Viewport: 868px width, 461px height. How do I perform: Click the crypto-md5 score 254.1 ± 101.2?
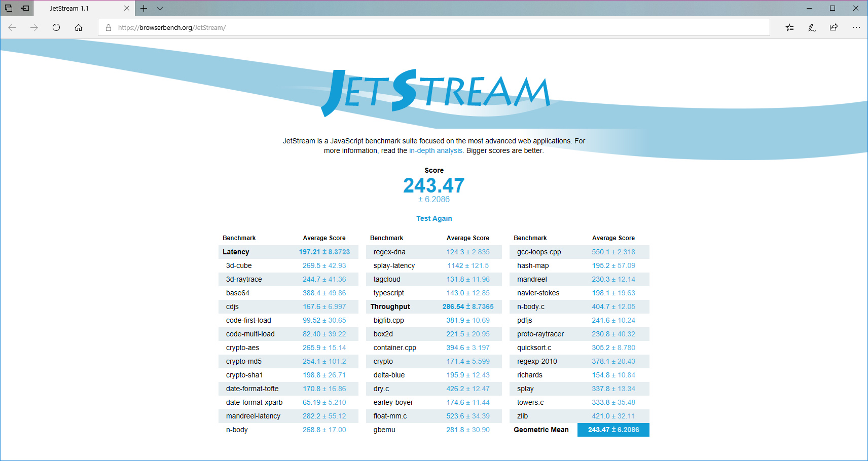click(324, 361)
